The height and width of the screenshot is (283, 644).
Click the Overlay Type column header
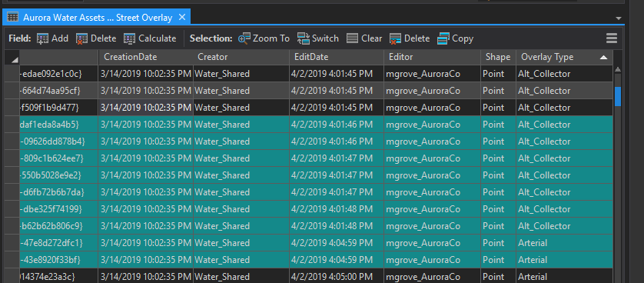(x=564, y=58)
